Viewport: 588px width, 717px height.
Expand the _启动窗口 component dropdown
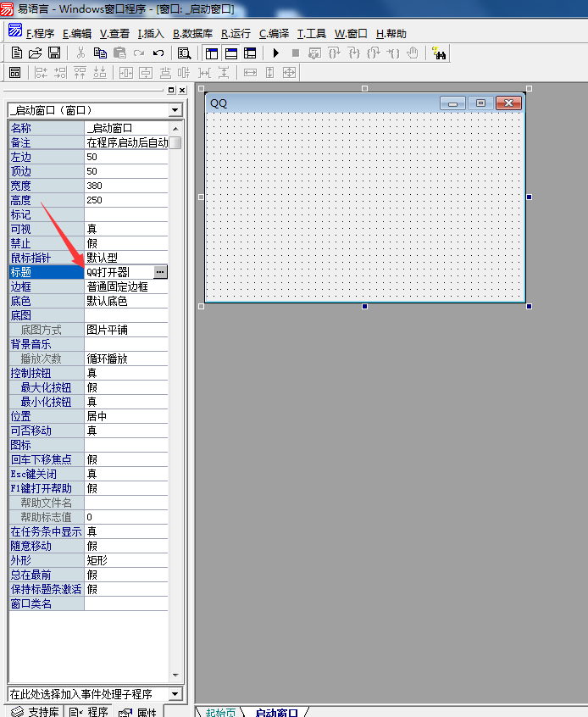(x=175, y=110)
